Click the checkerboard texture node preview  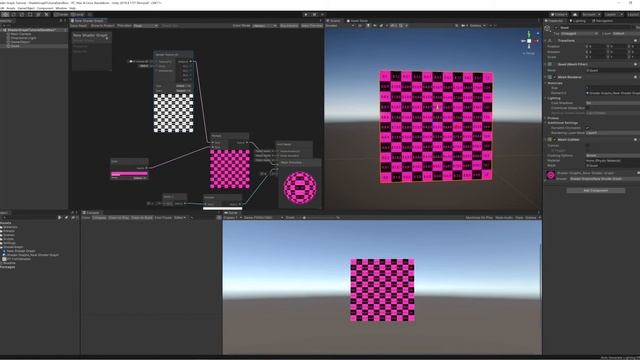point(173,113)
